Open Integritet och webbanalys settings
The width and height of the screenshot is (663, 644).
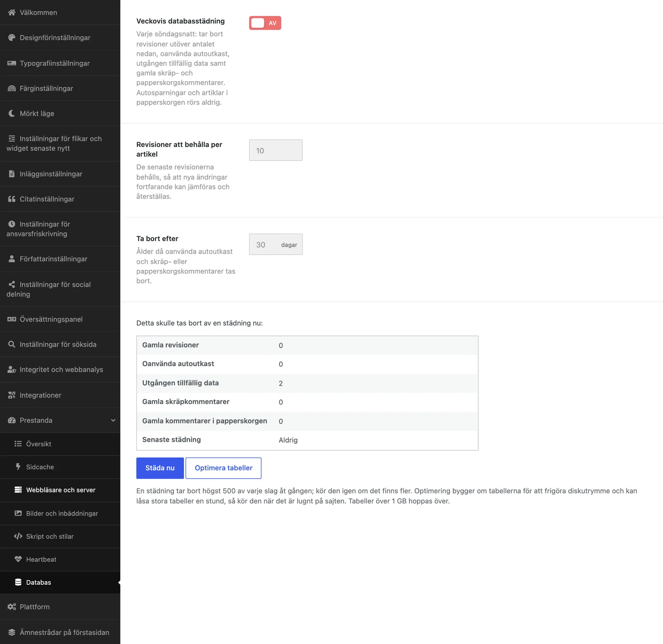(60, 370)
